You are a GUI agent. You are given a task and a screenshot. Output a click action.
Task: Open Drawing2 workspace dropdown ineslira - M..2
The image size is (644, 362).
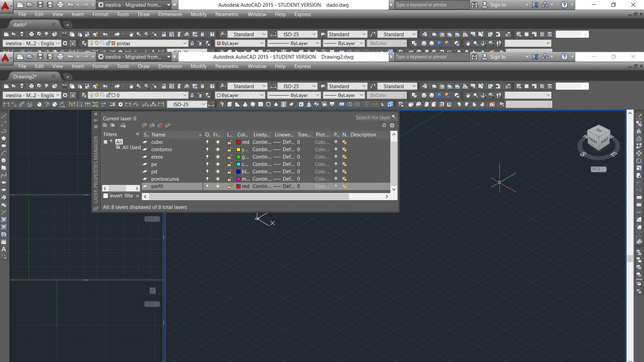tap(32, 95)
